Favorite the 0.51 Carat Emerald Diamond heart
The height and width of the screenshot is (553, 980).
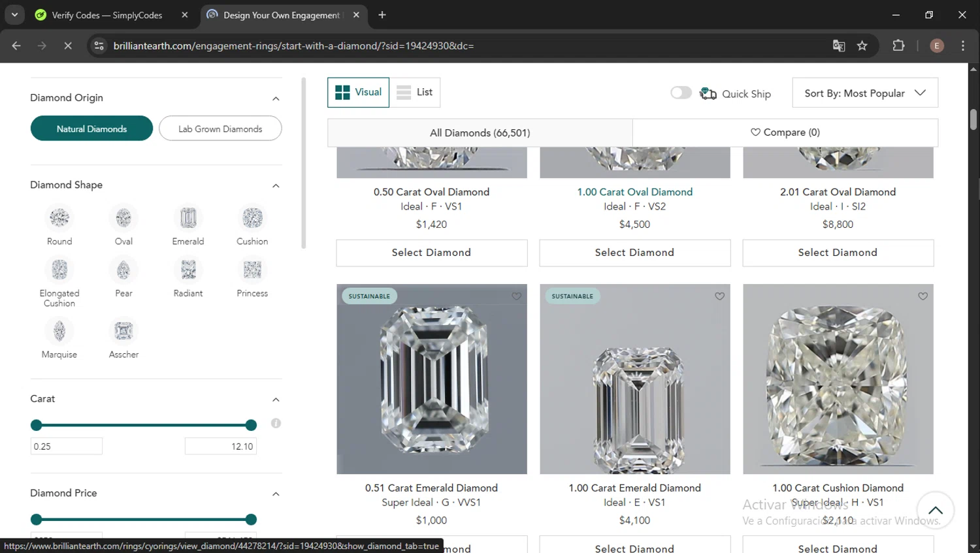coord(516,296)
